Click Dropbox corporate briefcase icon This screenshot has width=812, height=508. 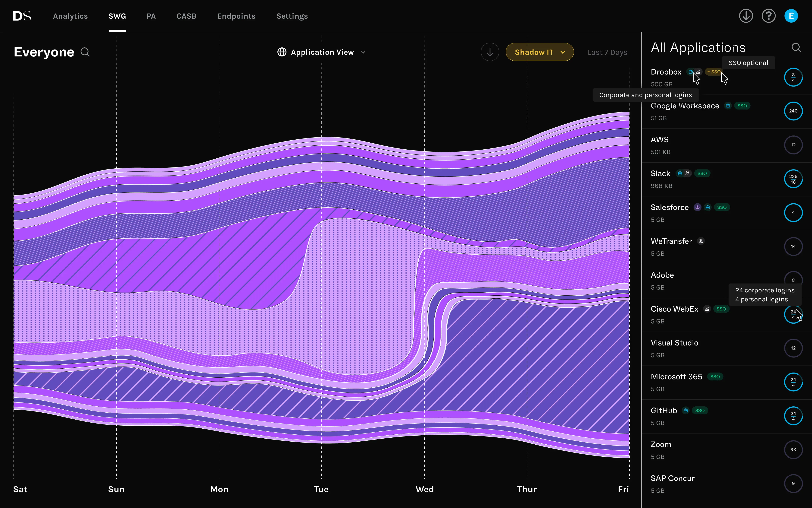[x=691, y=71]
